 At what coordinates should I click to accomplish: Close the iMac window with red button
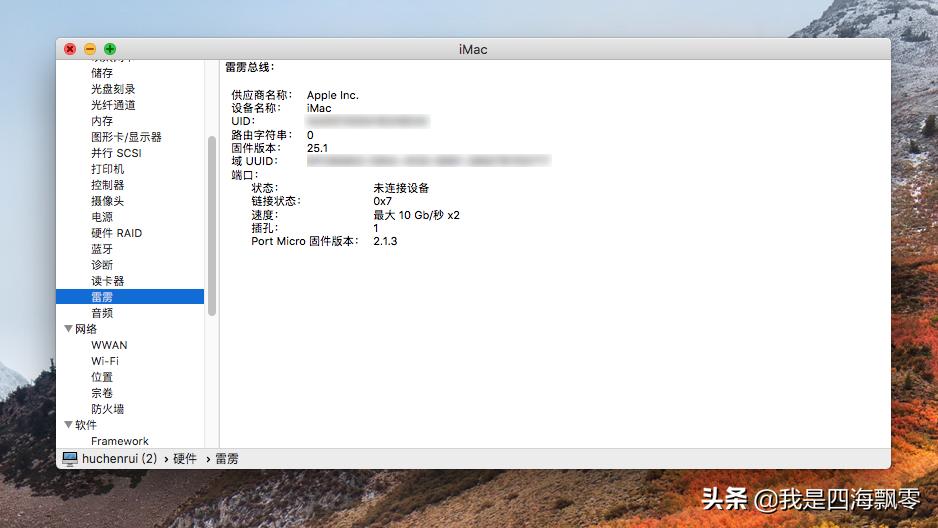click(x=70, y=49)
